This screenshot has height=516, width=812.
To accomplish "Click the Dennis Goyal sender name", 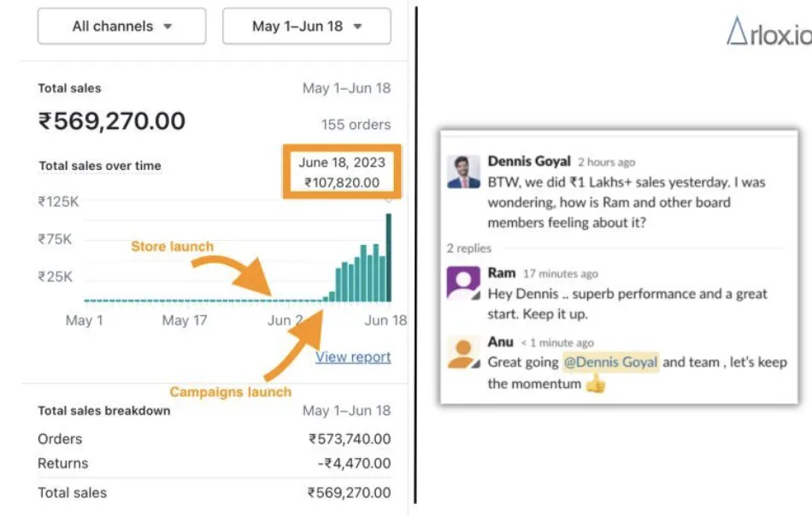I will (528, 161).
